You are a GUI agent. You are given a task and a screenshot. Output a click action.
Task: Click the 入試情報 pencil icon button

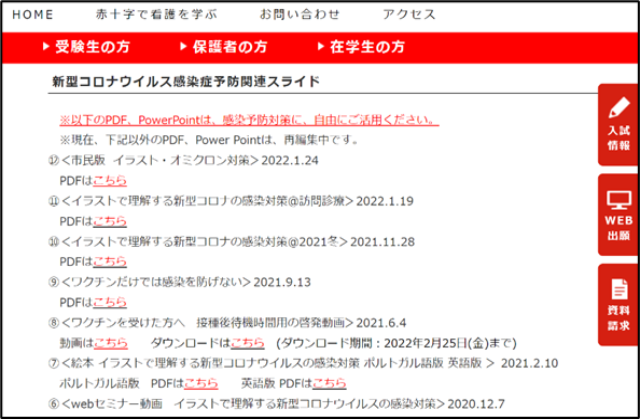coord(618,125)
